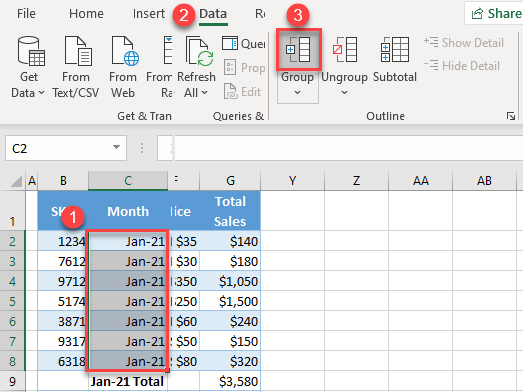This screenshot has width=523, height=392.
Task: Switch to the Home tab
Action: coord(86,14)
